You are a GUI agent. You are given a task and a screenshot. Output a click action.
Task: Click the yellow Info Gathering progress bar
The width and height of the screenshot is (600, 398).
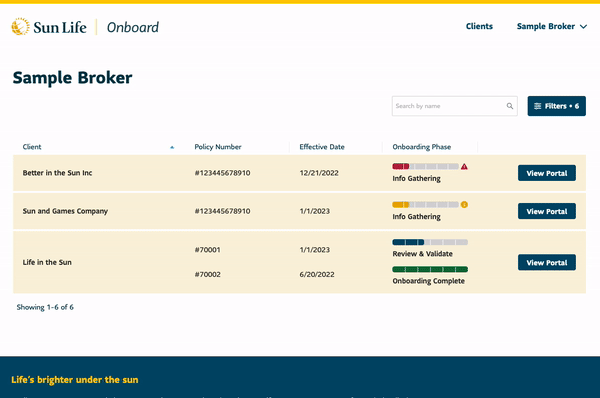[x=425, y=204]
